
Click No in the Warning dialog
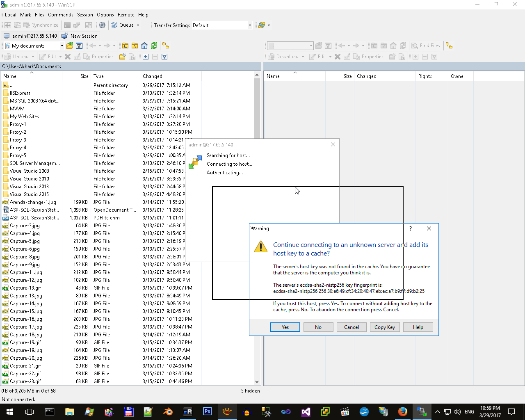[x=318, y=327]
